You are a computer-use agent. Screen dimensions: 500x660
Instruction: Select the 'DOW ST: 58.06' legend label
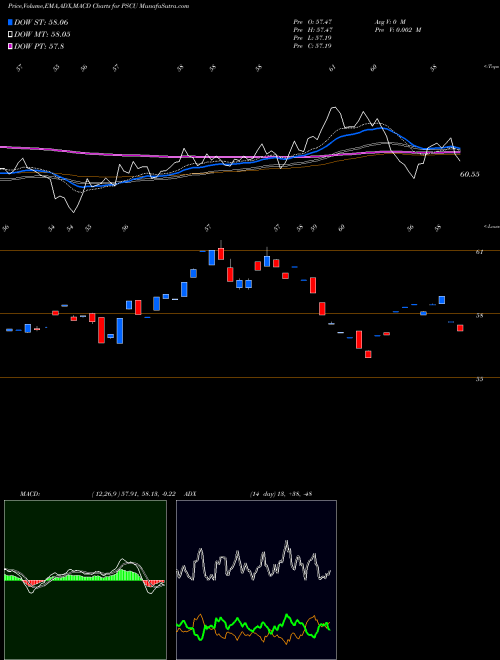click(41, 22)
